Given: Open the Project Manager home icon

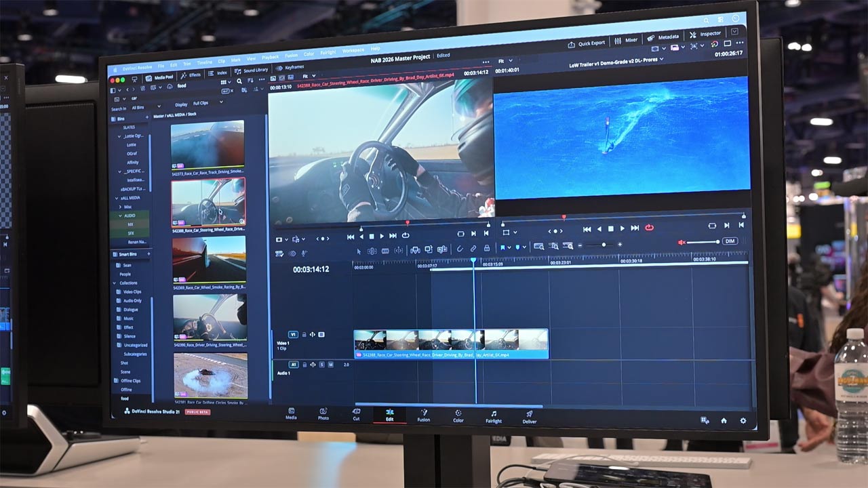Looking at the screenshot, I should (x=724, y=421).
